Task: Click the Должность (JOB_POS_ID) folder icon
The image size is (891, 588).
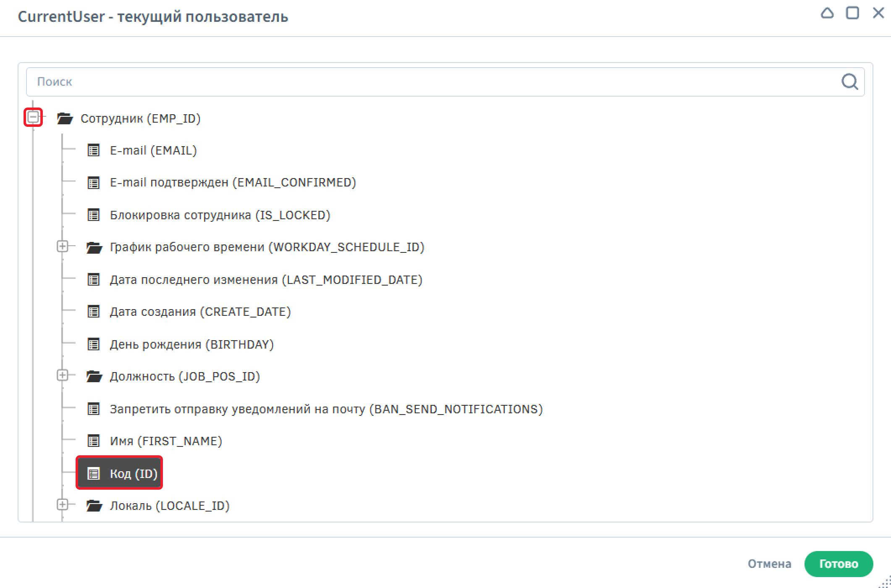Action: pyautogui.click(x=94, y=376)
